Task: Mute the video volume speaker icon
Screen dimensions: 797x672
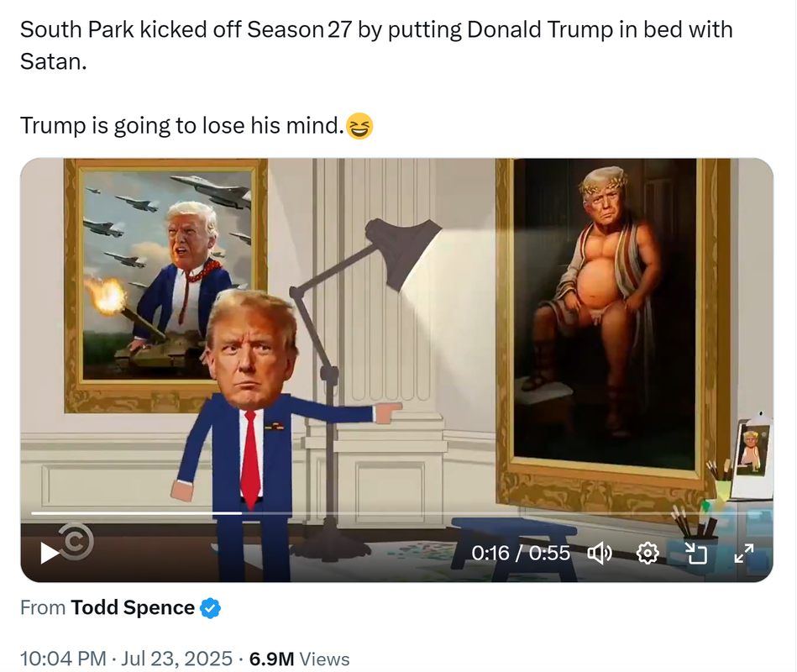Action: (x=600, y=553)
